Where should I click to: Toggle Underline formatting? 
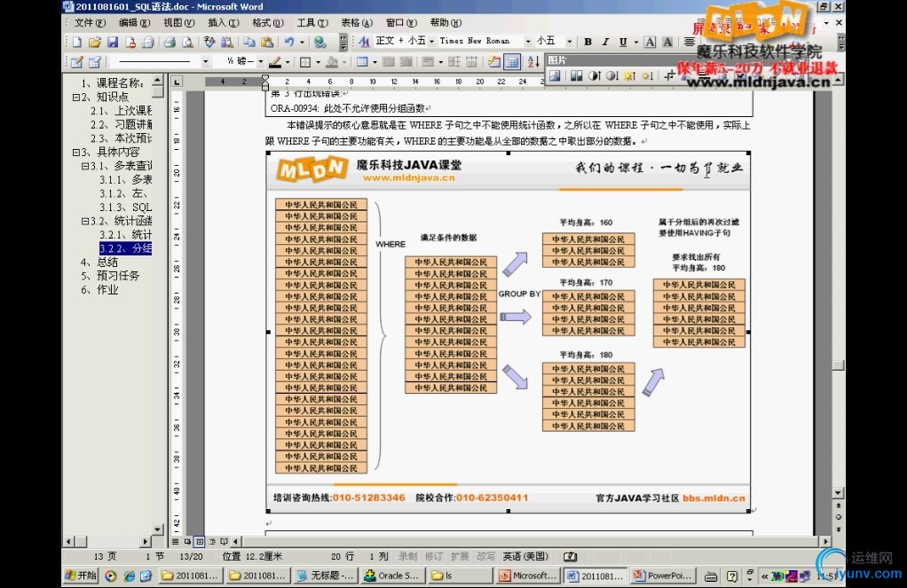pyautogui.click(x=623, y=42)
